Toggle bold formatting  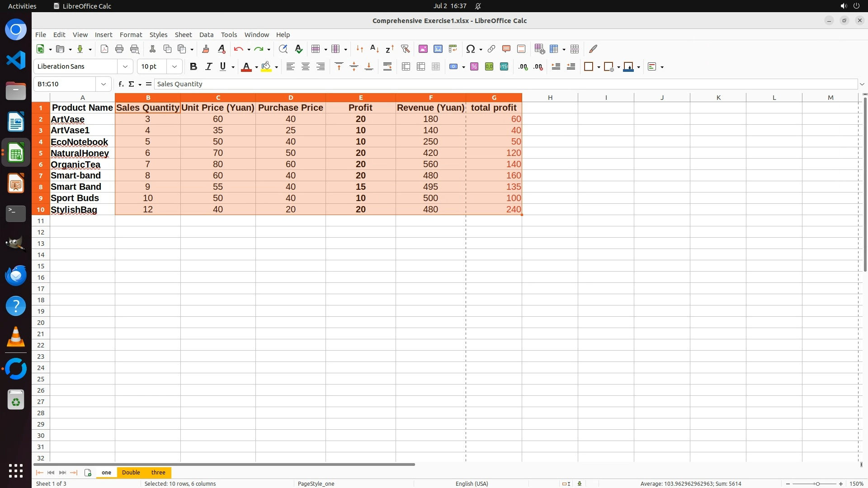pyautogui.click(x=193, y=66)
